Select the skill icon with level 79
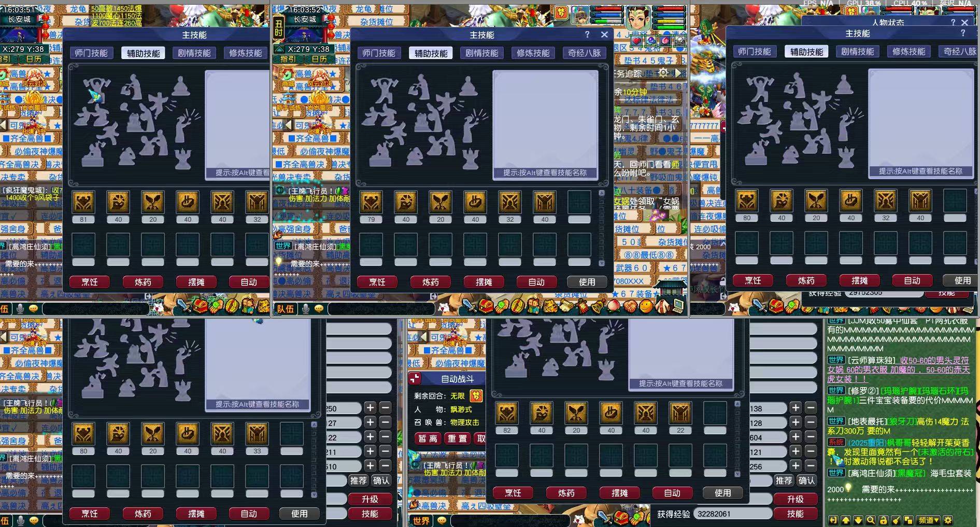The height and width of the screenshot is (527, 980). [371, 202]
